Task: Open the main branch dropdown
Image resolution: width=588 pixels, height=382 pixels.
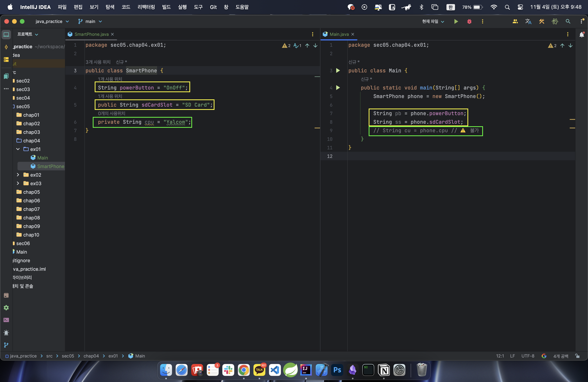Action: tap(90, 22)
